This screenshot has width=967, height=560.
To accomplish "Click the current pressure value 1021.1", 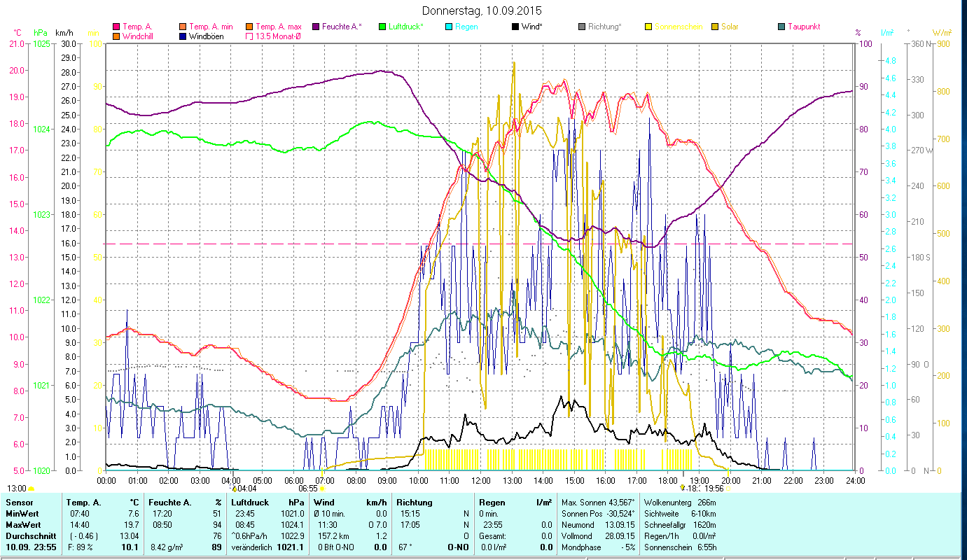I will (291, 547).
